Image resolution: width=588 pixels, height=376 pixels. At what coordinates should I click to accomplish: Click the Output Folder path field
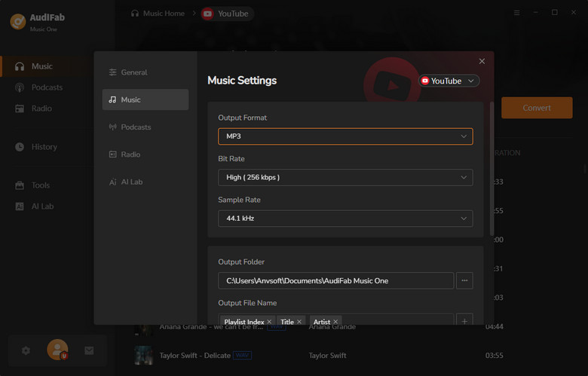click(335, 280)
